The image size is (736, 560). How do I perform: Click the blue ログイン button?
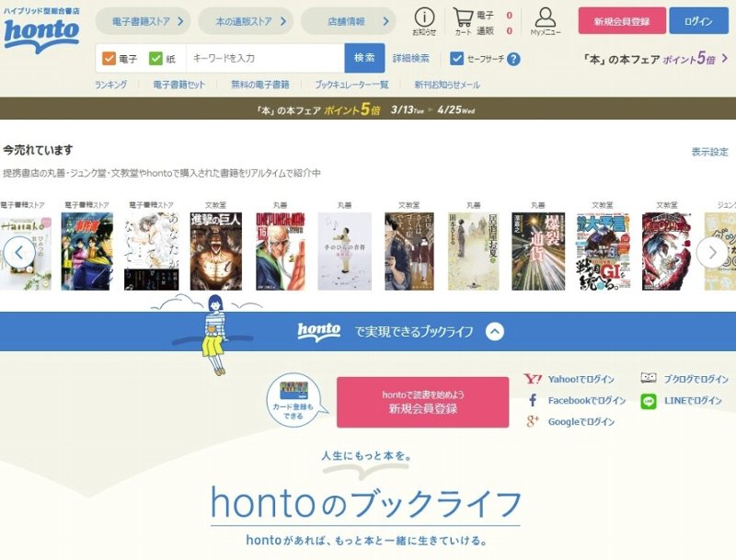click(698, 20)
